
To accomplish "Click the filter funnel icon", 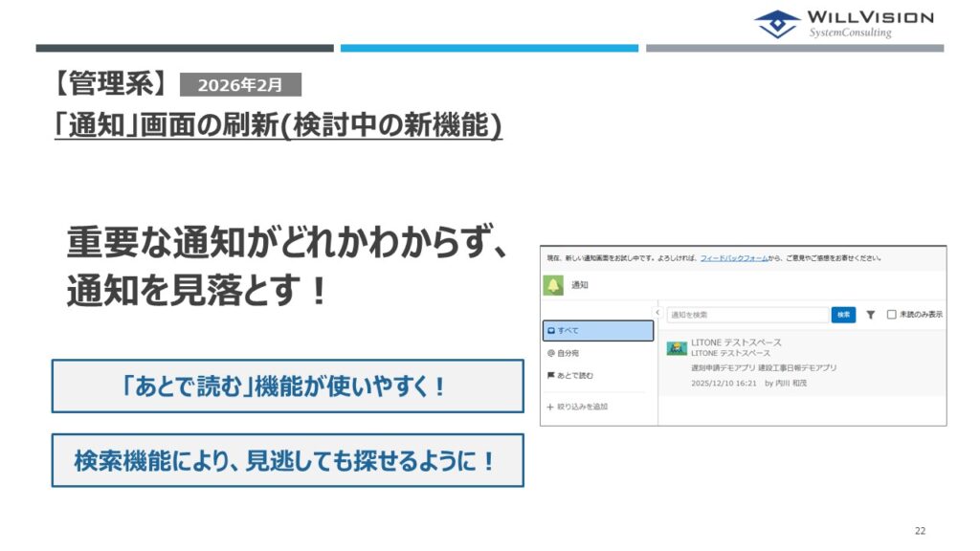I will coord(871,315).
